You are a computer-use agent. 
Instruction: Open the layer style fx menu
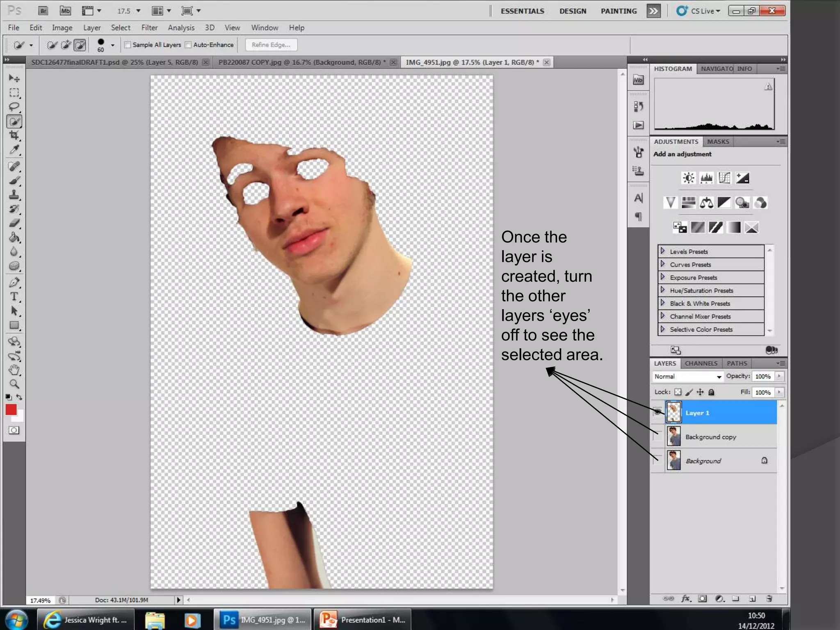pos(686,599)
